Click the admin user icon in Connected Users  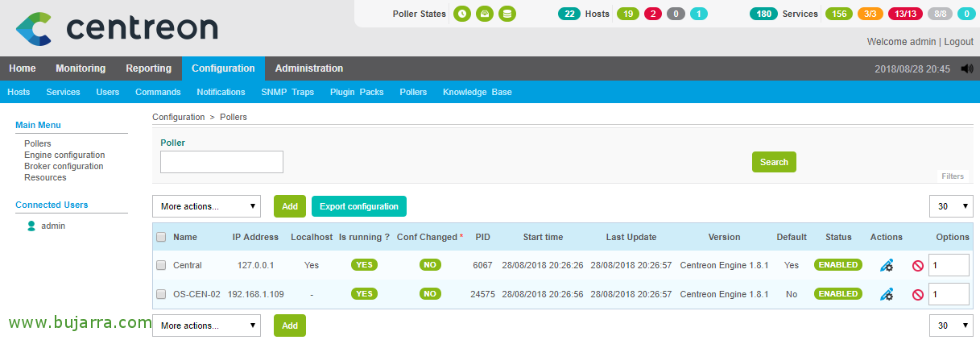click(31, 226)
